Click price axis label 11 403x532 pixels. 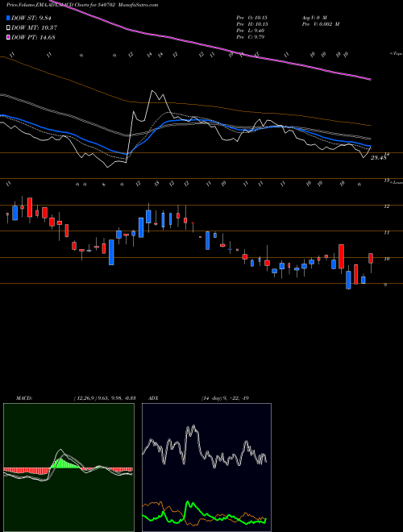pyautogui.click(x=386, y=233)
